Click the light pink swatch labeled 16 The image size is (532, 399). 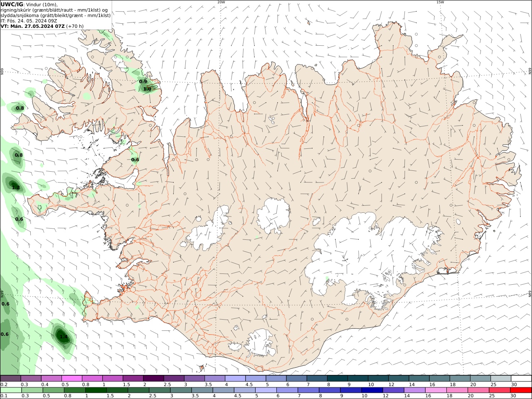(436, 390)
